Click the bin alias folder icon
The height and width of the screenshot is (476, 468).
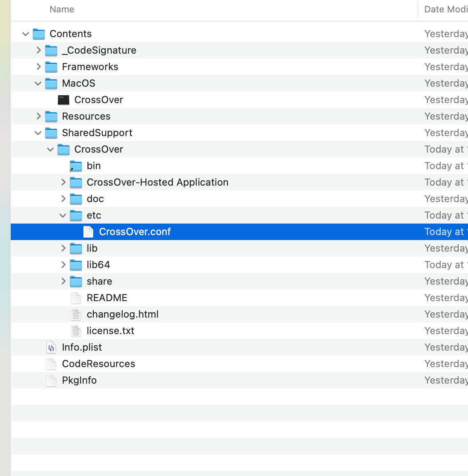[76, 166]
